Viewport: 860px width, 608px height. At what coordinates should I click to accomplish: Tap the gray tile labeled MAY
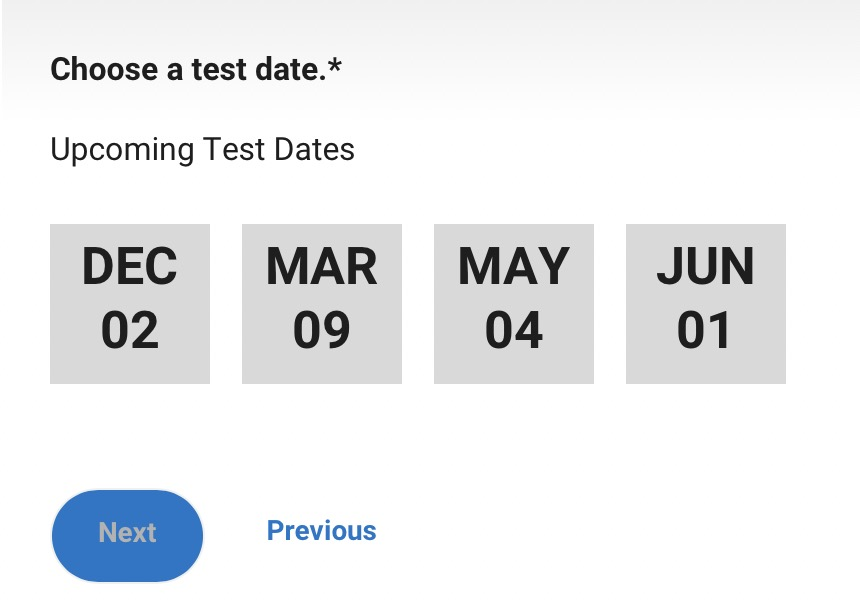pyautogui.click(x=514, y=303)
